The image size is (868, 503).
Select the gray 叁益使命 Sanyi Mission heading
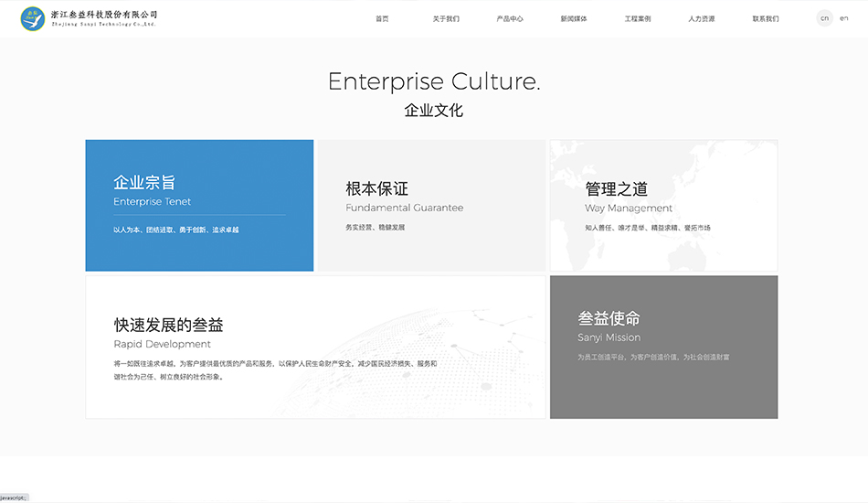point(609,318)
